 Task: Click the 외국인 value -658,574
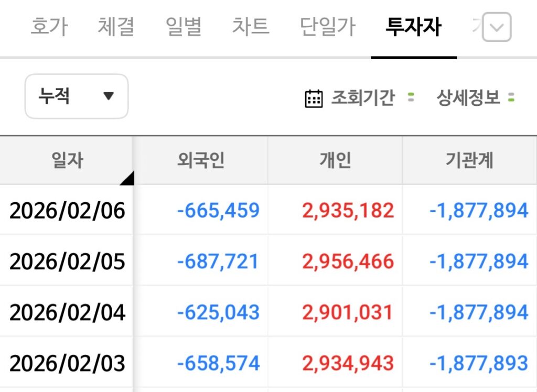point(218,363)
